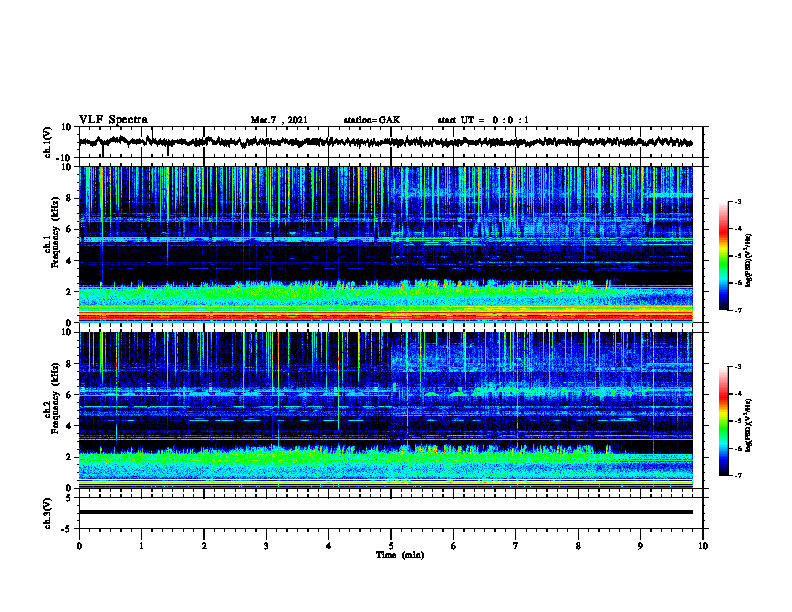The image size is (792, 612).
Task: Click time axis tick label "10"
Action: point(703,546)
